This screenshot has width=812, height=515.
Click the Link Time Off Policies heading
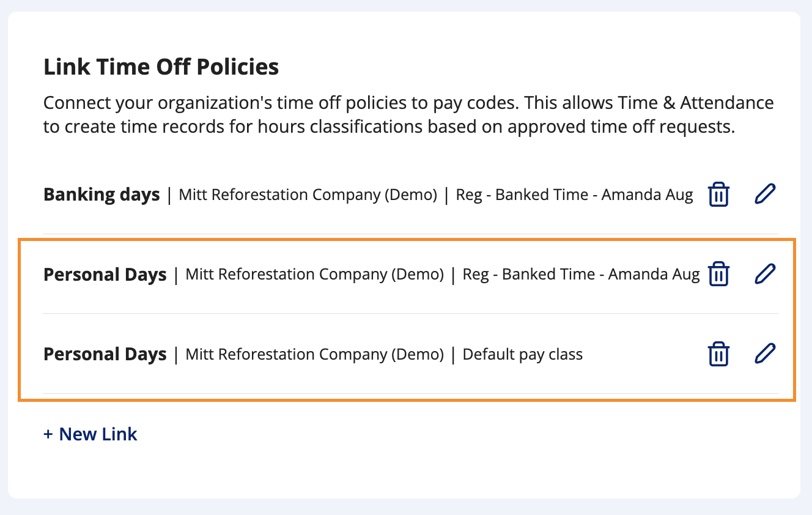click(161, 67)
